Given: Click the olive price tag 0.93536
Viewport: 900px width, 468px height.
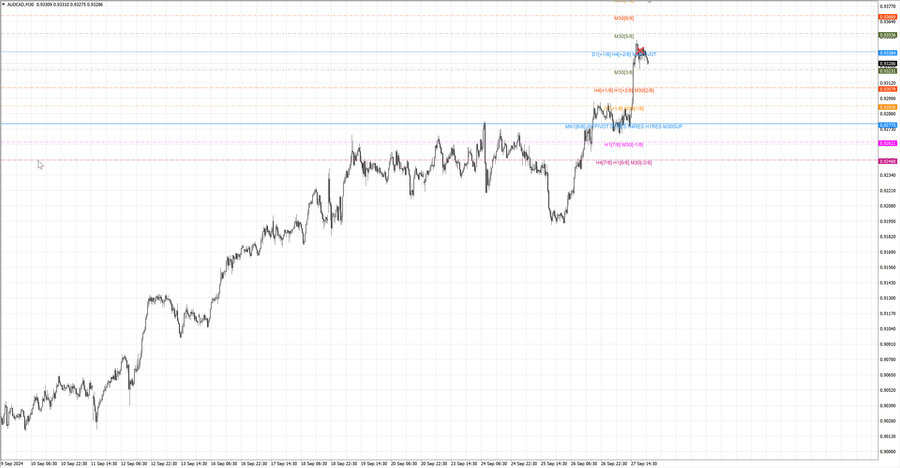Looking at the screenshot, I should [888, 35].
